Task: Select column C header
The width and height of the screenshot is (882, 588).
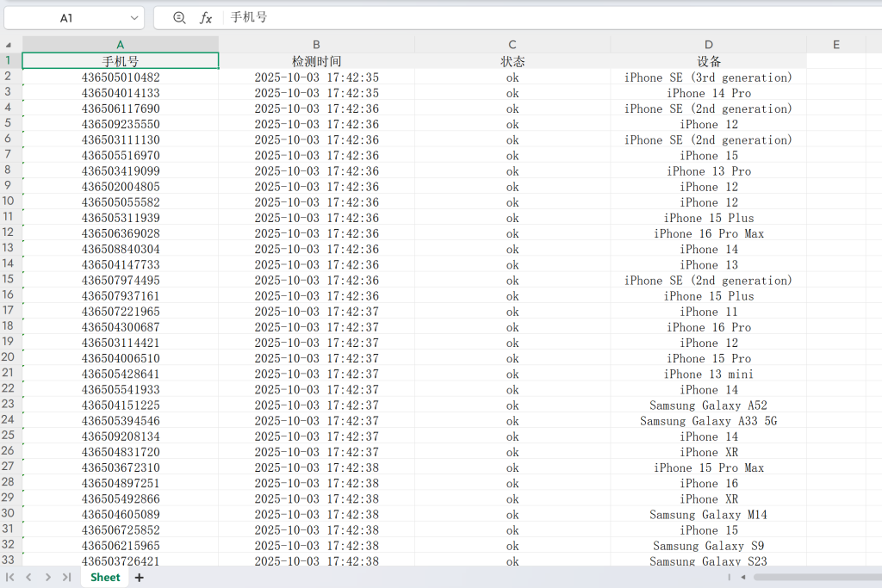Action: click(x=512, y=45)
